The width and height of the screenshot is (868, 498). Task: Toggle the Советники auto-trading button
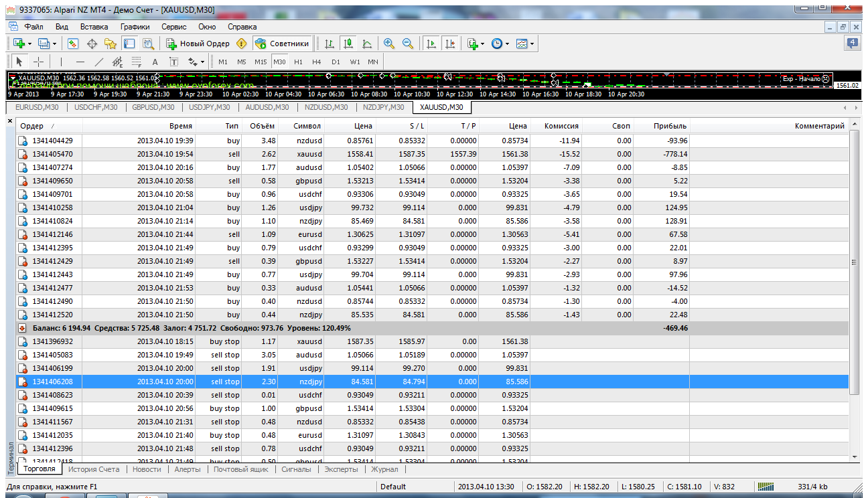tap(283, 44)
